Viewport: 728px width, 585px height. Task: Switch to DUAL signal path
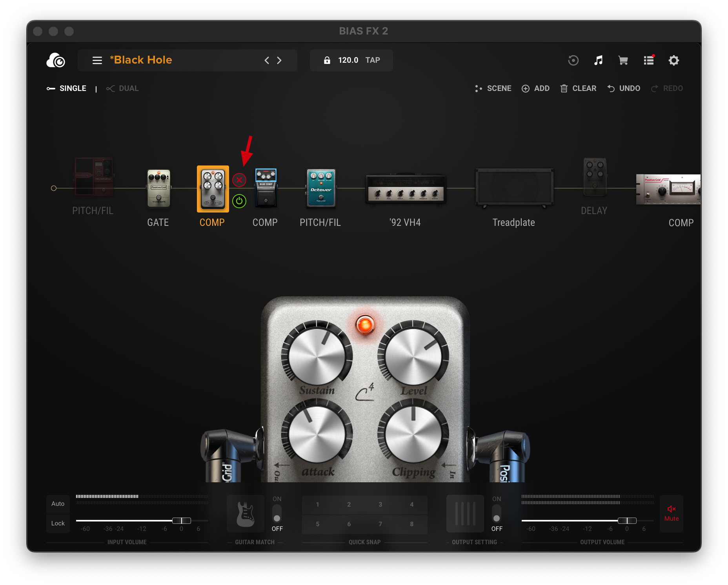[122, 89]
